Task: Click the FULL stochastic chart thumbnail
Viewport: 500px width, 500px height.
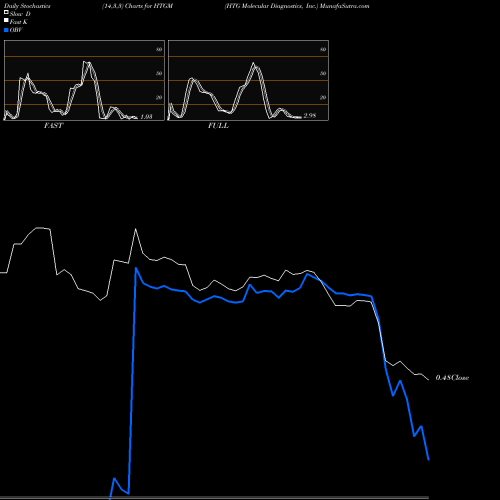Action: pos(248,80)
